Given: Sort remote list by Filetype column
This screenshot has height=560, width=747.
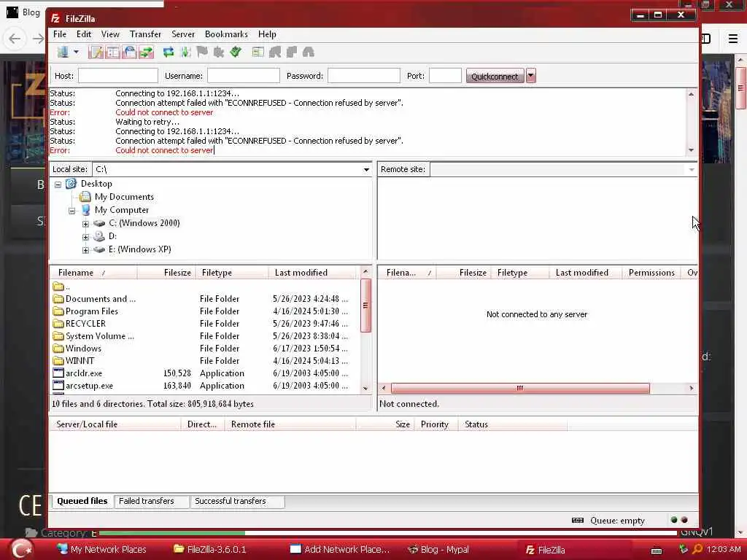Looking at the screenshot, I should 519,273.
